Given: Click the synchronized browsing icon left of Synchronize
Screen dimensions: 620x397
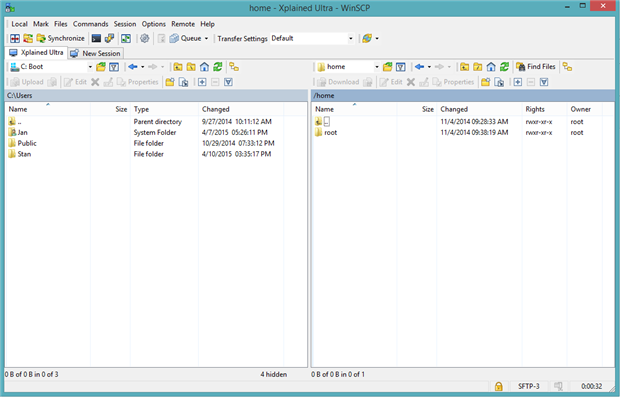Looking at the screenshot, I should point(28,38).
